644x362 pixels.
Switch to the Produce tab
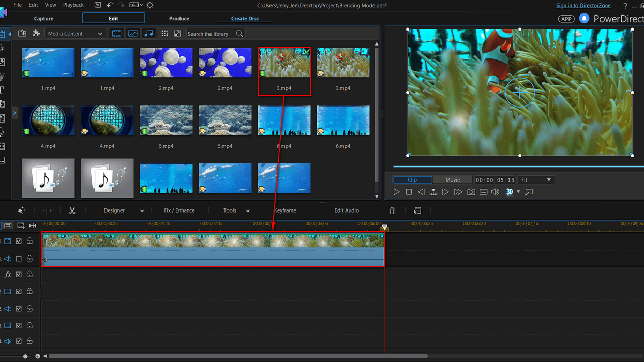[x=179, y=19]
